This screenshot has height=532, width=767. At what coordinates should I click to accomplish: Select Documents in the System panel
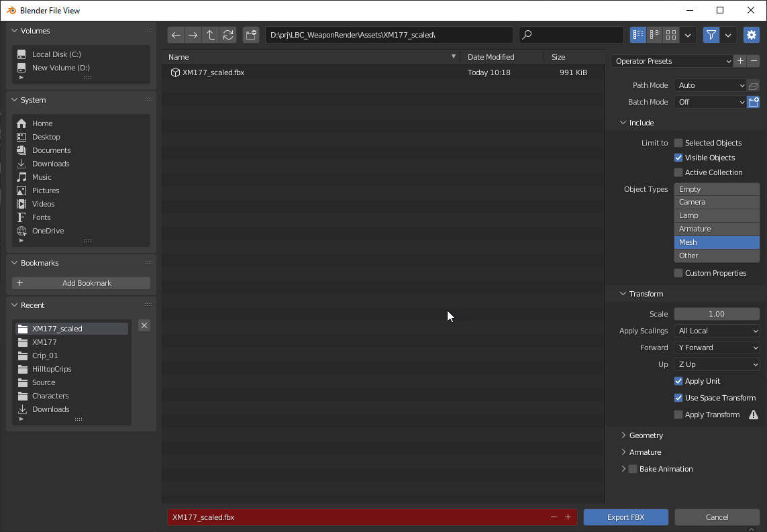50,150
